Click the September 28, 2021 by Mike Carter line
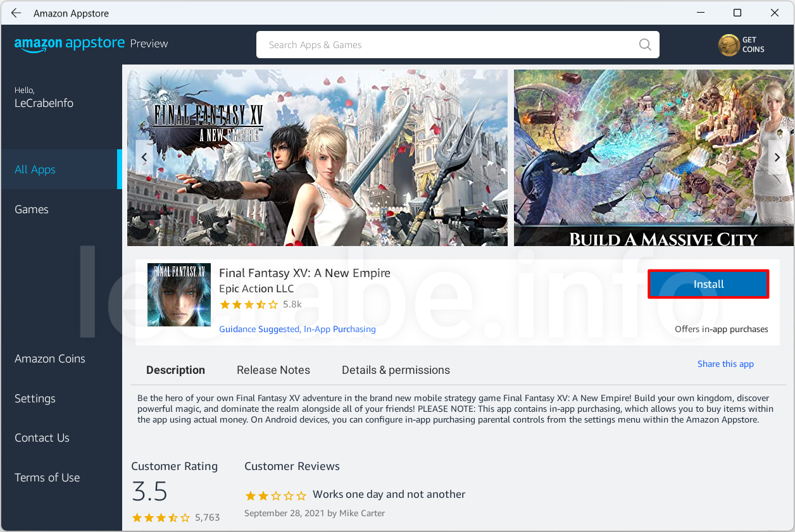Image resolution: width=795 pixels, height=532 pixels. coord(315,513)
